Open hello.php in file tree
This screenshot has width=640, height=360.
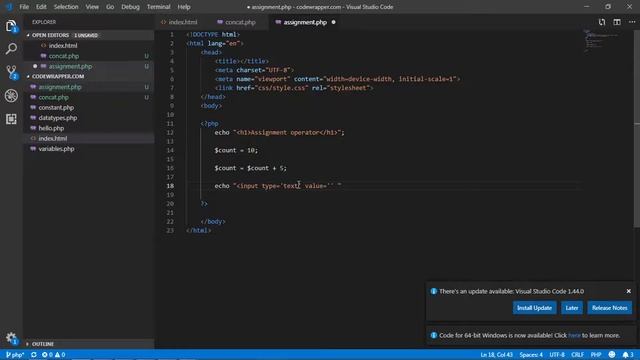click(88, 128)
